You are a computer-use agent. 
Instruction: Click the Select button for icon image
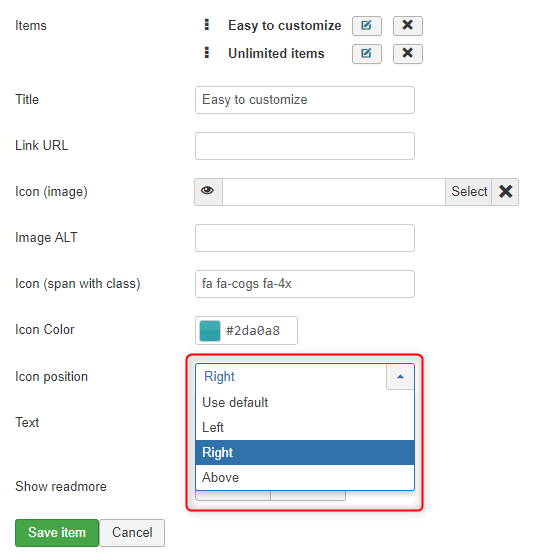(x=469, y=192)
